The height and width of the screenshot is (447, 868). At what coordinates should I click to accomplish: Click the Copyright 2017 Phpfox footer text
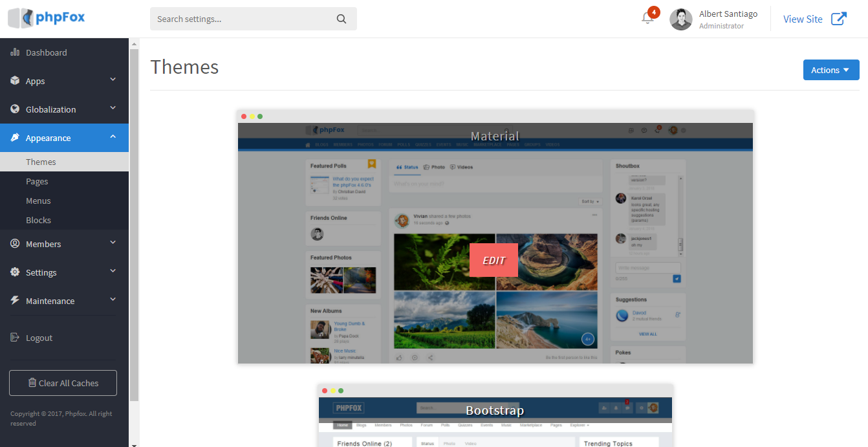tap(61, 419)
